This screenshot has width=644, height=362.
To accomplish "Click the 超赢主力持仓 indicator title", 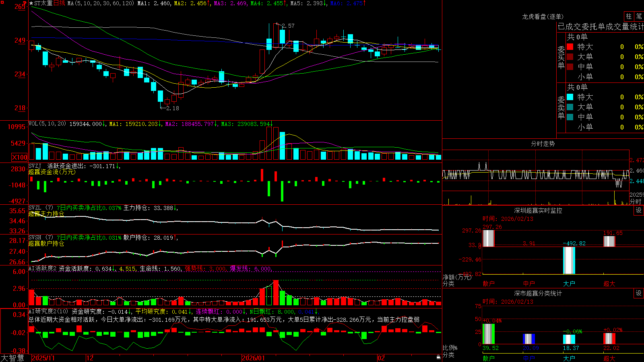I will [46, 214].
